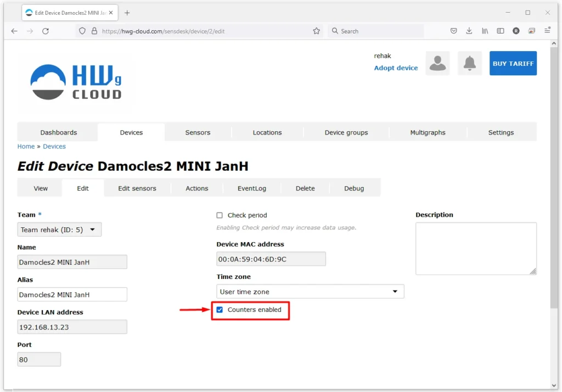Click the Name input field
The height and width of the screenshot is (392, 562).
[72, 262]
